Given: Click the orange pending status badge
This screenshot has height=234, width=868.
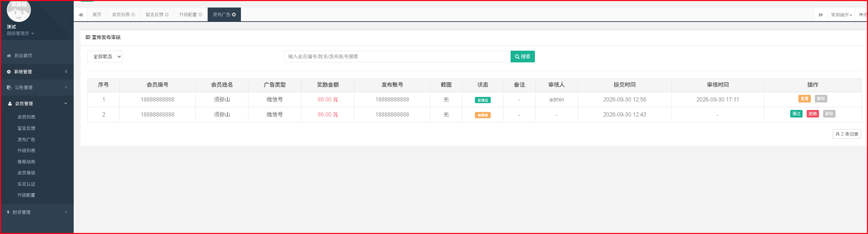Looking at the screenshot, I should (482, 115).
